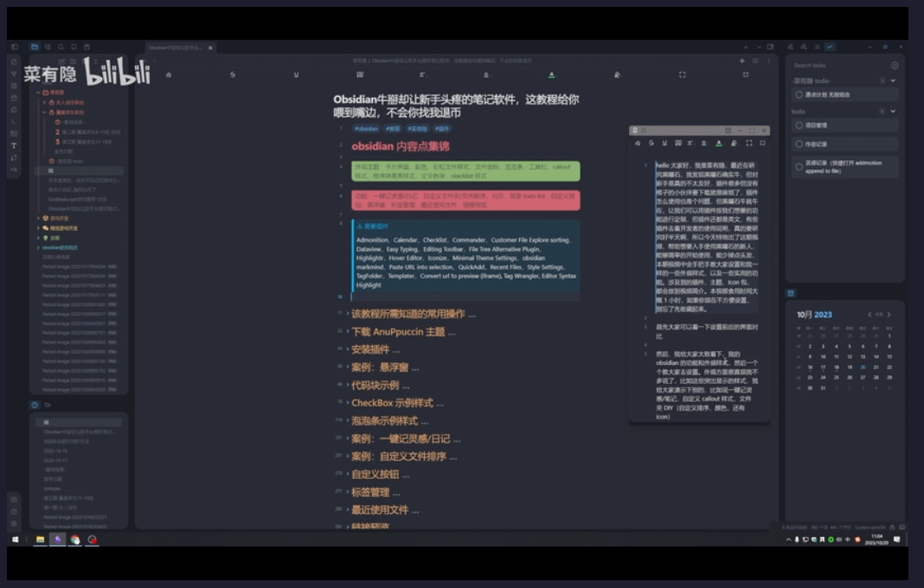Open the Windows Start button
924x588 pixels.
[16, 539]
